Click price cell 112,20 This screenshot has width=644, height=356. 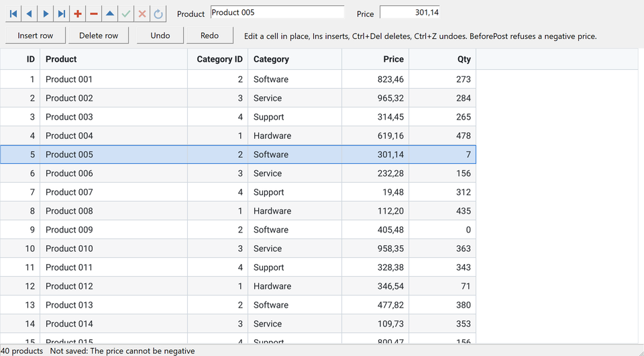point(376,211)
